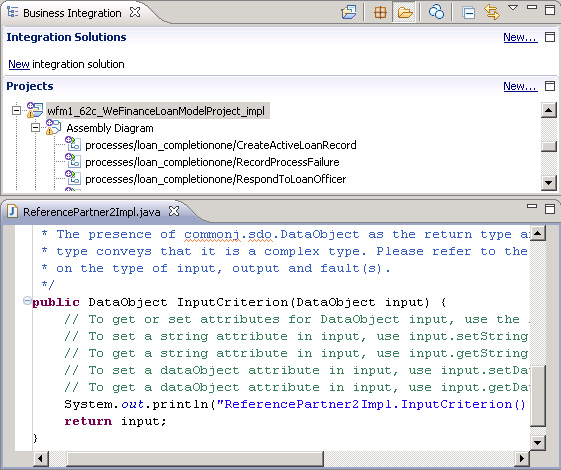The image size is (561, 470).
Task: Click the Java file icon on editor tab
Action: (13, 211)
